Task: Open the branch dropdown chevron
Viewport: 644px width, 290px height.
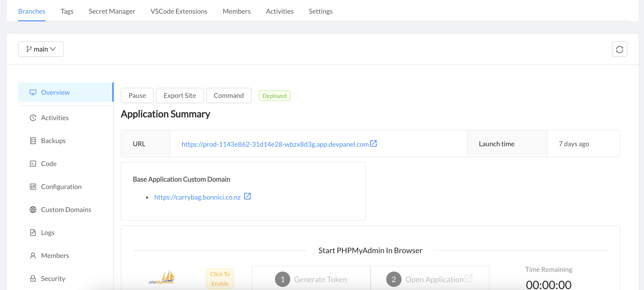Action: point(53,49)
